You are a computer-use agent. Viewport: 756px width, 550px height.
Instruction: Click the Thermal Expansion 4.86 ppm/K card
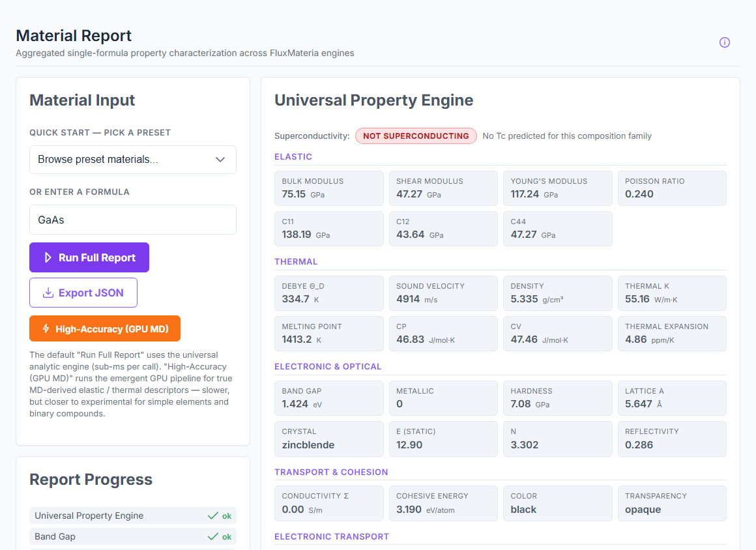(x=672, y=334)
